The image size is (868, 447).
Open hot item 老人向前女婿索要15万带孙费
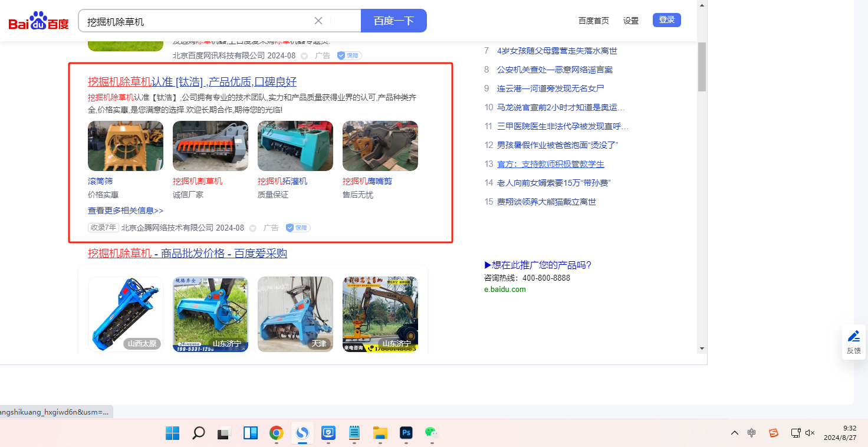(553, 183)
